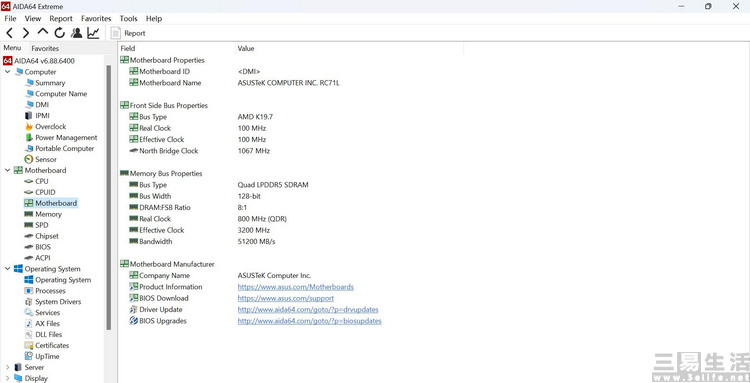
Task: Select AIDA64 v6.88.6400 root node
Action: [x=39, y=61]
